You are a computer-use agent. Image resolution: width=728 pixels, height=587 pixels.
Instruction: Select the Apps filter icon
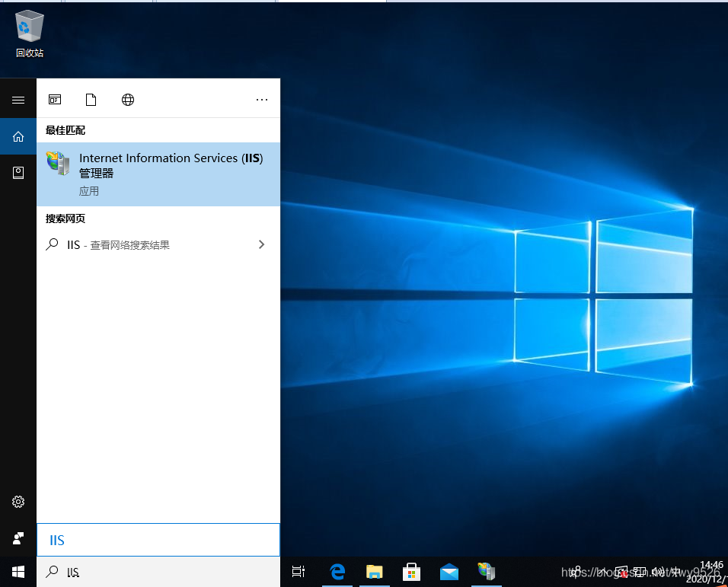[x=55, y=99]
